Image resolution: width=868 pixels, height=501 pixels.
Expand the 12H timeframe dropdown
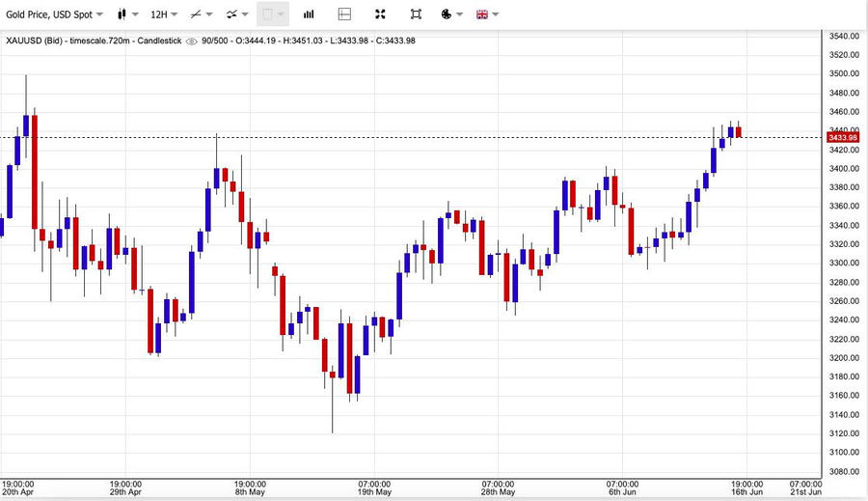164,14
